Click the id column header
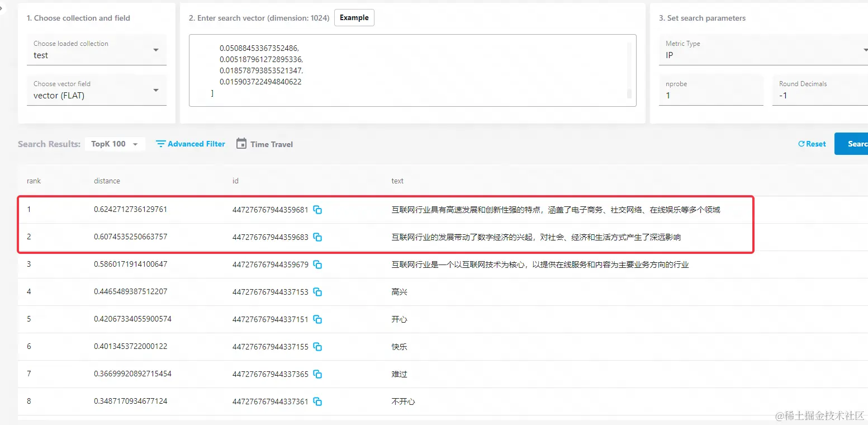 pyautogui.click(x=235, y=181)
